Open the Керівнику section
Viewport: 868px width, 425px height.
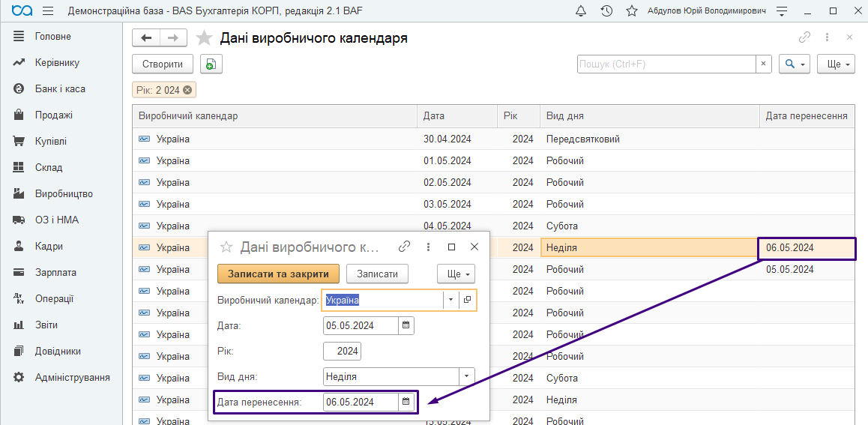click(57, 62)
